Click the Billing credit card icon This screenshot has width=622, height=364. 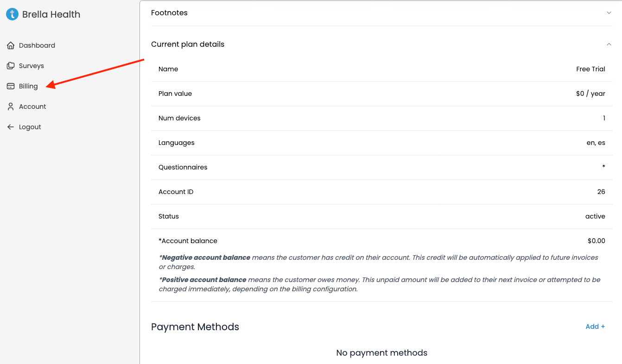click(11, 86)
